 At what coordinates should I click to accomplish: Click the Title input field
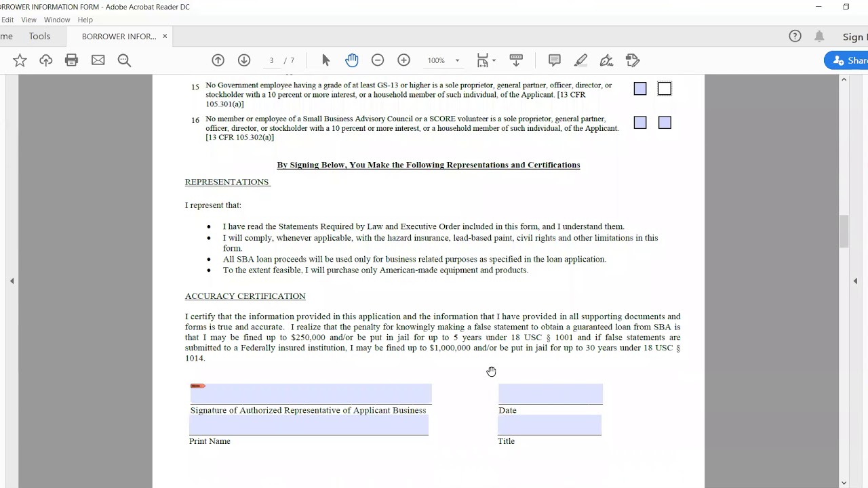[x=549, y=425]
